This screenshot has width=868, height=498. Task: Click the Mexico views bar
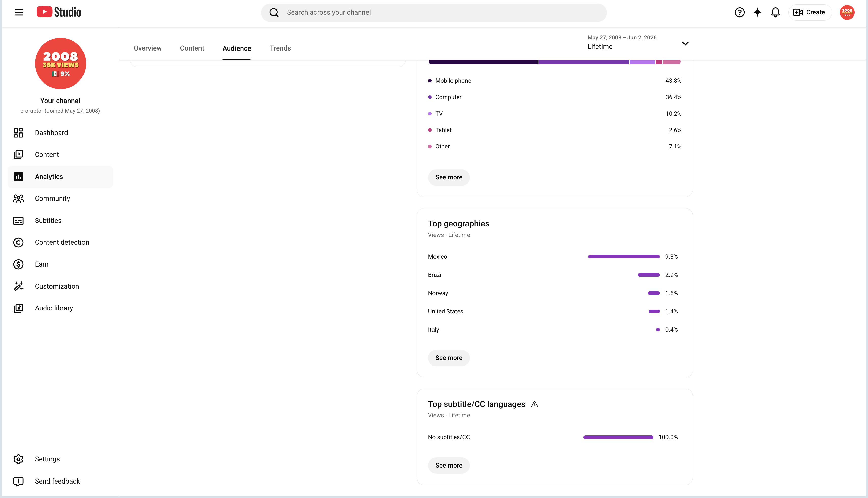coord(624,257)
